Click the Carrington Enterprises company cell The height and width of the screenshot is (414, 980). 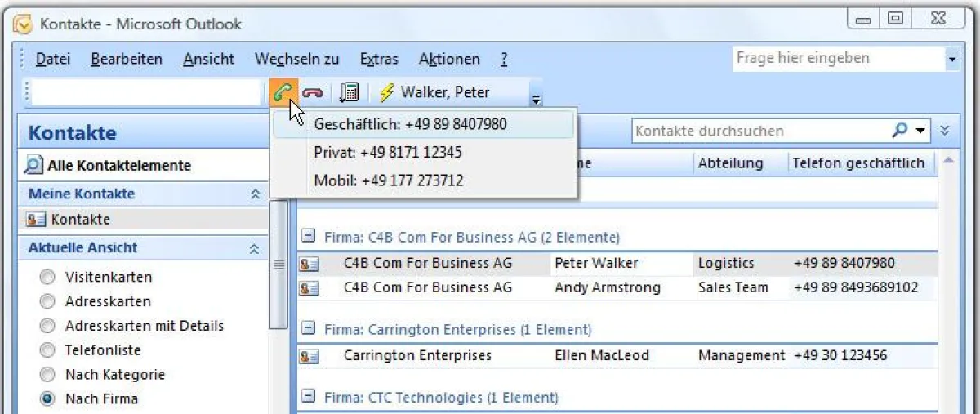coord(417,356)
